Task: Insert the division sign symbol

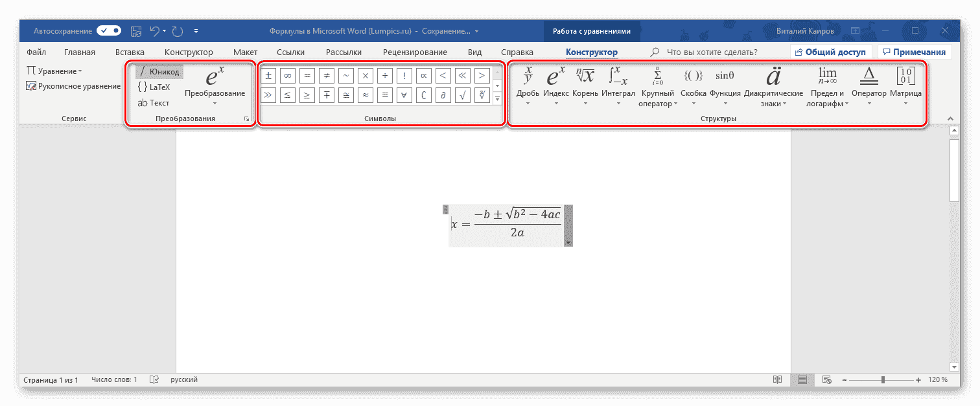Action: click(x=385, y=76)
